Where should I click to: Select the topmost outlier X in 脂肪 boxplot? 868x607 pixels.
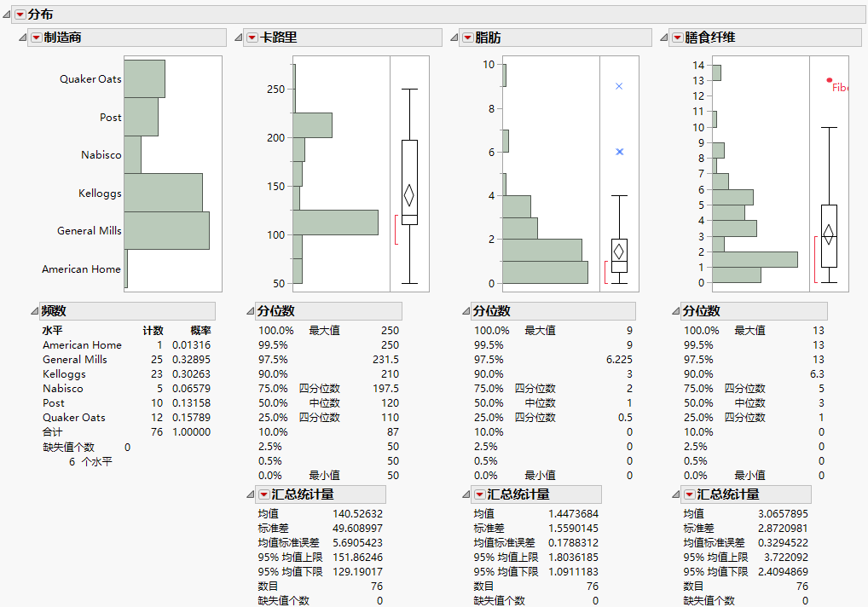tap(618, 85)
